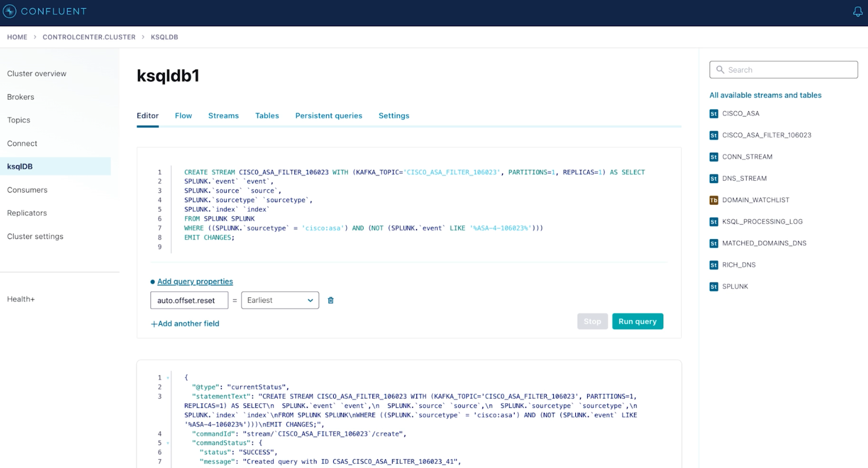Select the KSQL_PROCESSING_LOG stream
This screenshot has height=468, width=868.
pyautogui.click(x=763, y=222)
